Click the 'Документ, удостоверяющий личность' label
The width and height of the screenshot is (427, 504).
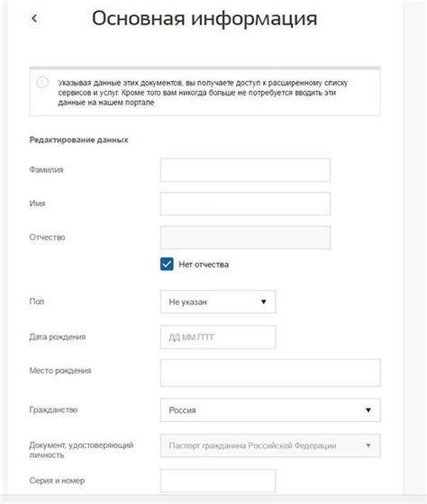pos(81,450)
